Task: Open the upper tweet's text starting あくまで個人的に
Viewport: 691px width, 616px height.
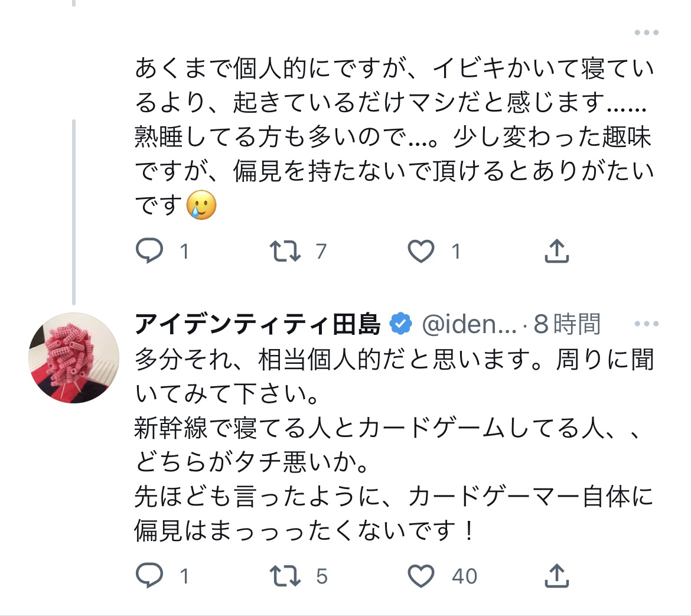Action: (x=393, y=136)
